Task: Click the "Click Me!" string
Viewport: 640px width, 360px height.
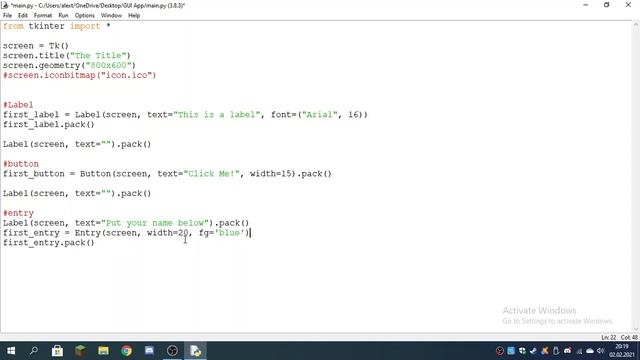Action: (x=211, y=174)
